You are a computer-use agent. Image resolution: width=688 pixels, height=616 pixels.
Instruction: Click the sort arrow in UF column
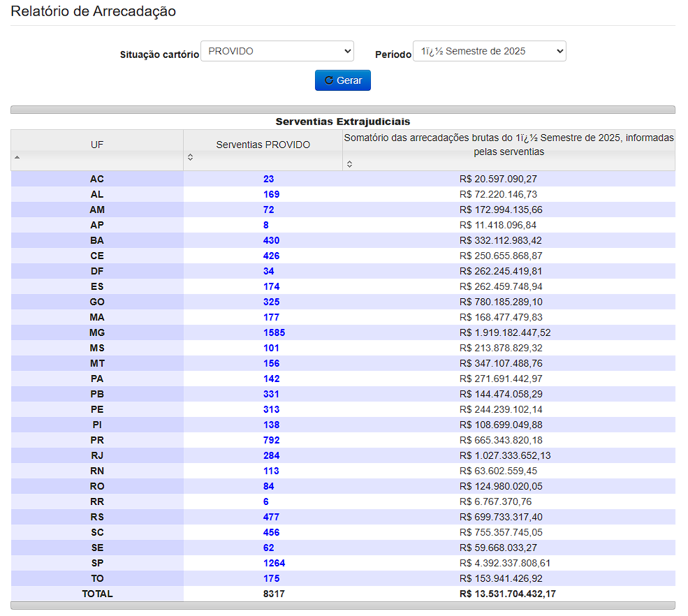(x=17, y=158)
